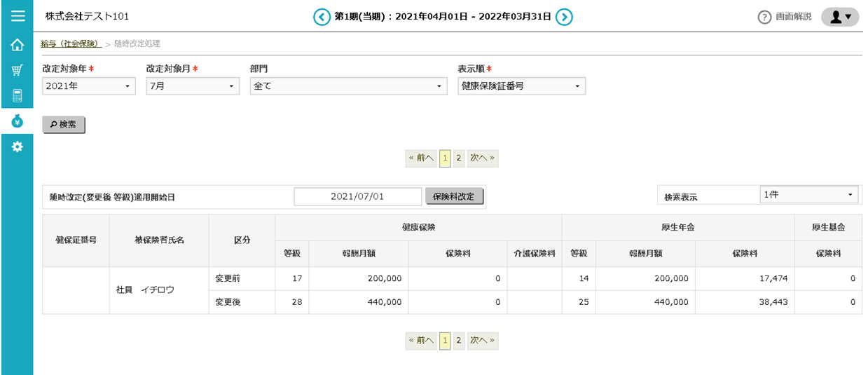Go to the home icon in the sidebar
Image resolution: width=868 pixels, height=375 pixels.
18,46
